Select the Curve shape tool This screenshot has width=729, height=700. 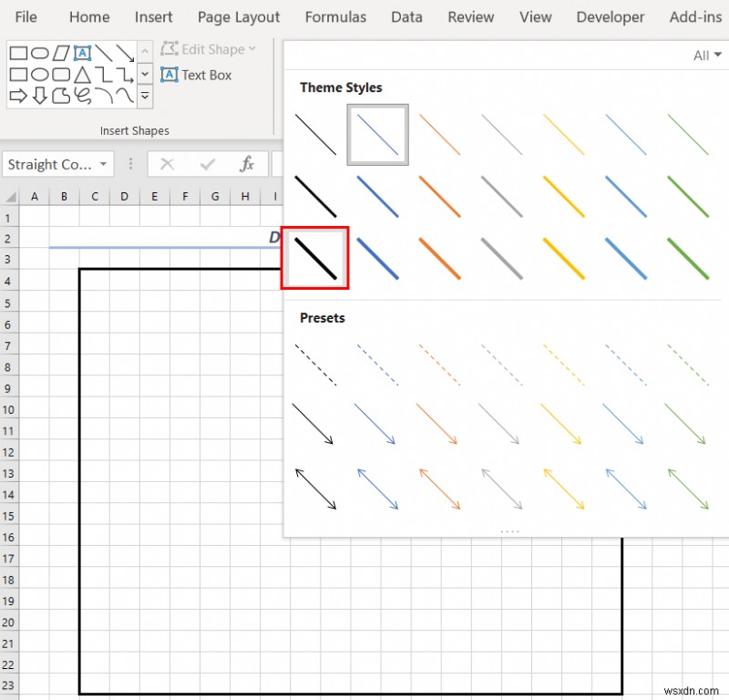[x=124, y=95]
